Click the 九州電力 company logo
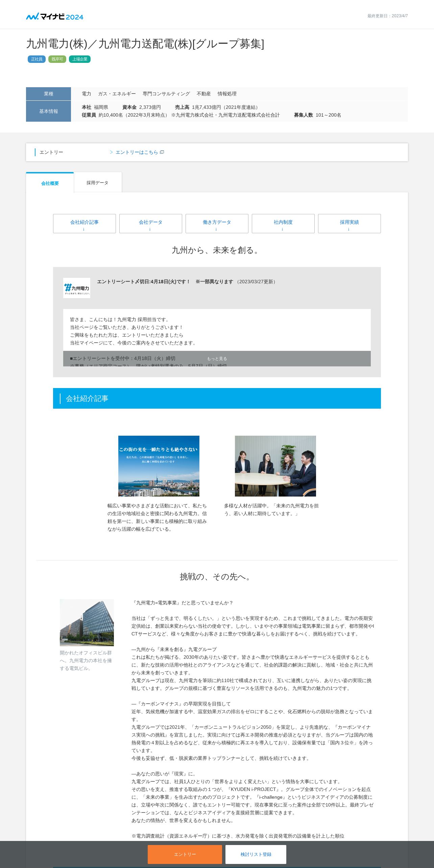 click(77, 288)
